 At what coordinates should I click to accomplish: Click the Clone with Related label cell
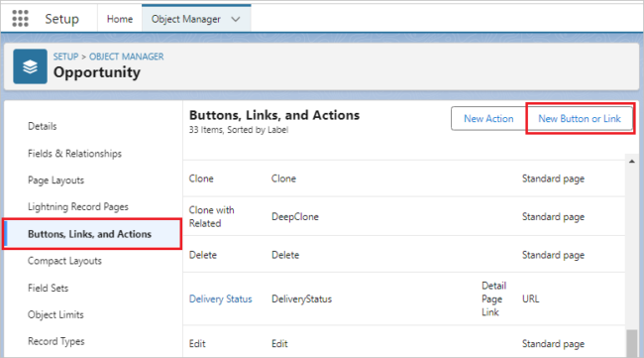pos(211,216)
